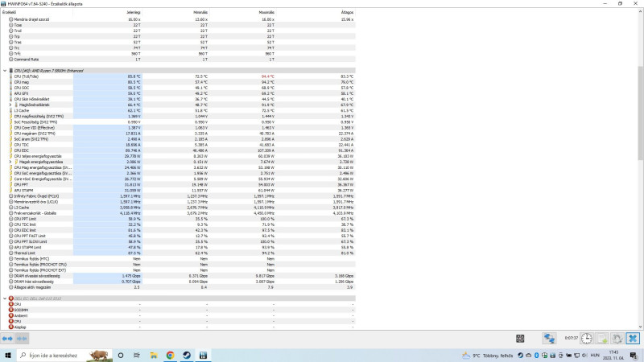
Task: Click the OneDrive cloud tray icon
Action: (529, 356)
